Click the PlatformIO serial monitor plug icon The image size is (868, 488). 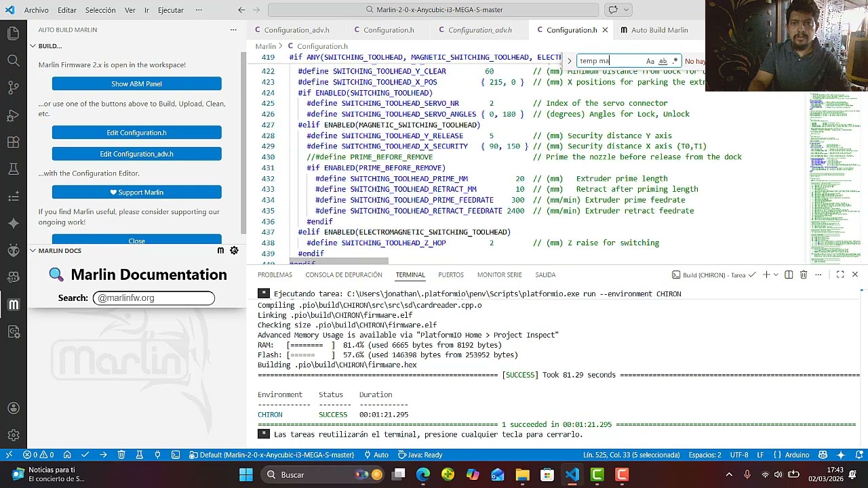click(157, 455)
